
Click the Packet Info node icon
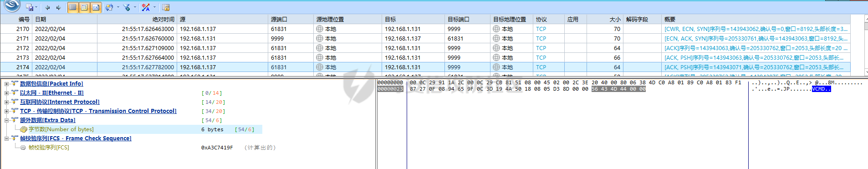[15, 83]
